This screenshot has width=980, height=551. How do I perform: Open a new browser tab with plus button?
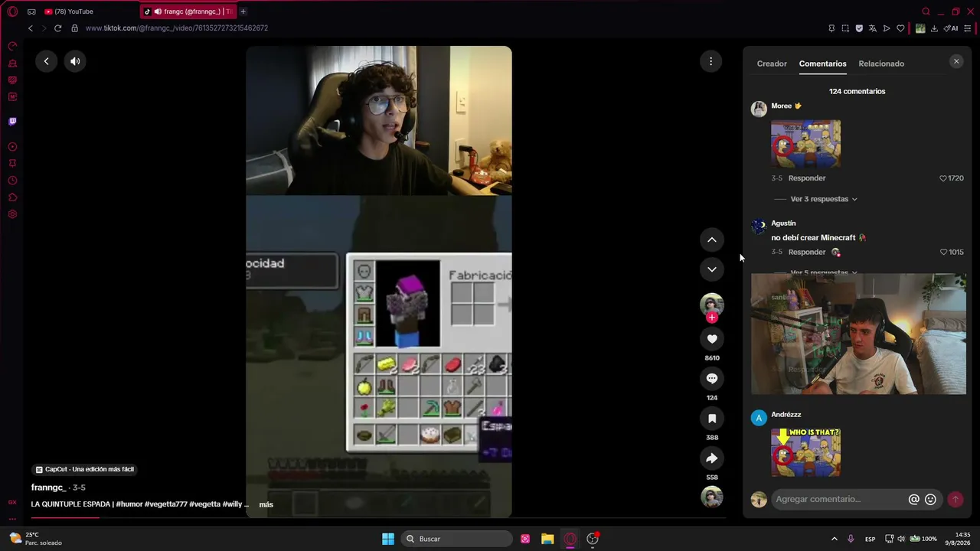[x=243, y=11]
